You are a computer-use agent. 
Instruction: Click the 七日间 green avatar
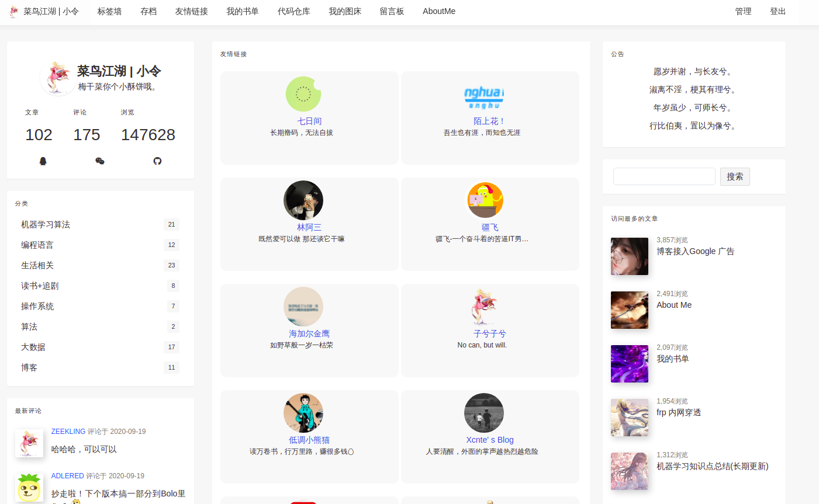[x=303, y=94]
